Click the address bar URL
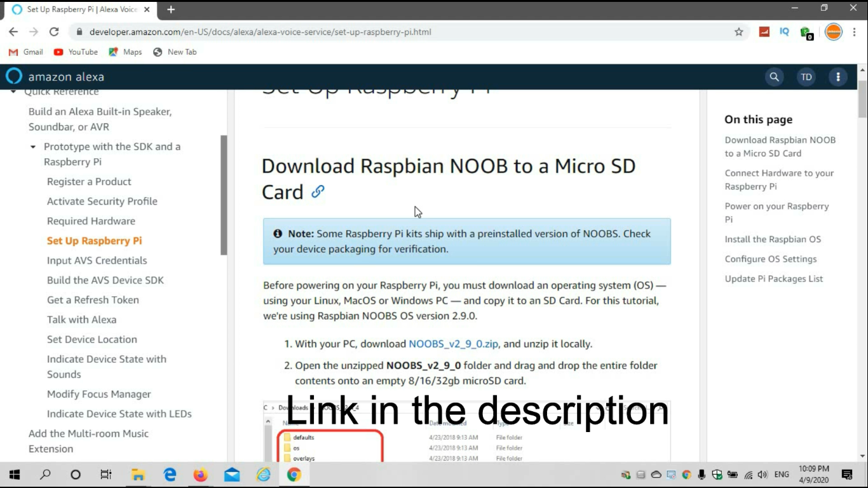The height and width of the screenshot is (488, 868). (261, 32)
